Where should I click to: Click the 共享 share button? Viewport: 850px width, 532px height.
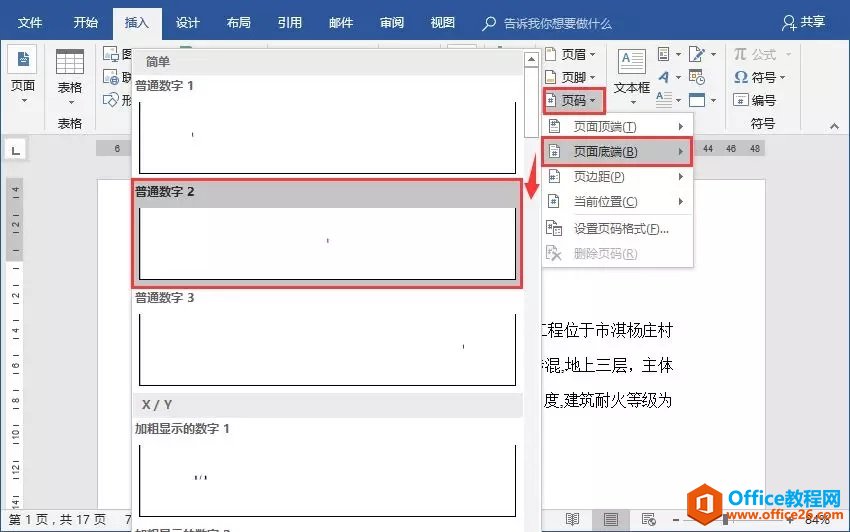pyautogui.click(x=803, y=22)
